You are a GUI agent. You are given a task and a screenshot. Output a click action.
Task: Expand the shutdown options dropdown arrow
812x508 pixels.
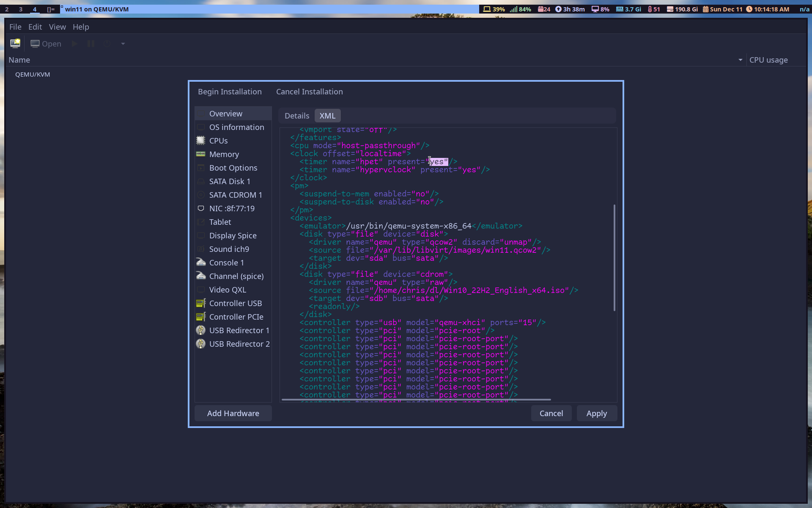[123, 44]
